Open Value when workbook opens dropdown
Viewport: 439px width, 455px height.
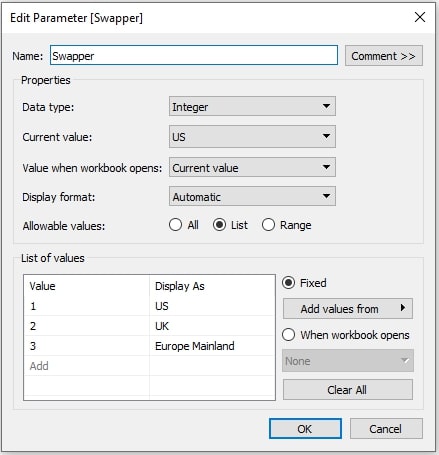[x=252, y=167]
